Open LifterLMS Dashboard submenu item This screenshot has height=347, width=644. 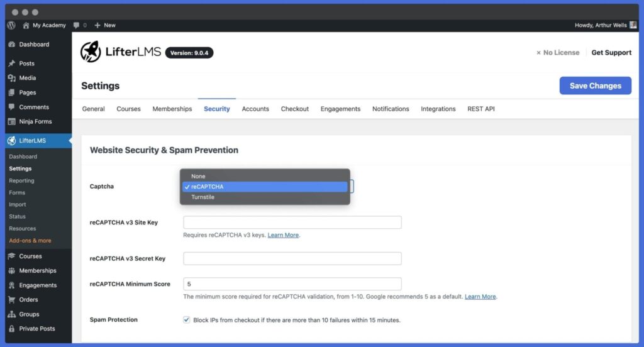(23, 157)
